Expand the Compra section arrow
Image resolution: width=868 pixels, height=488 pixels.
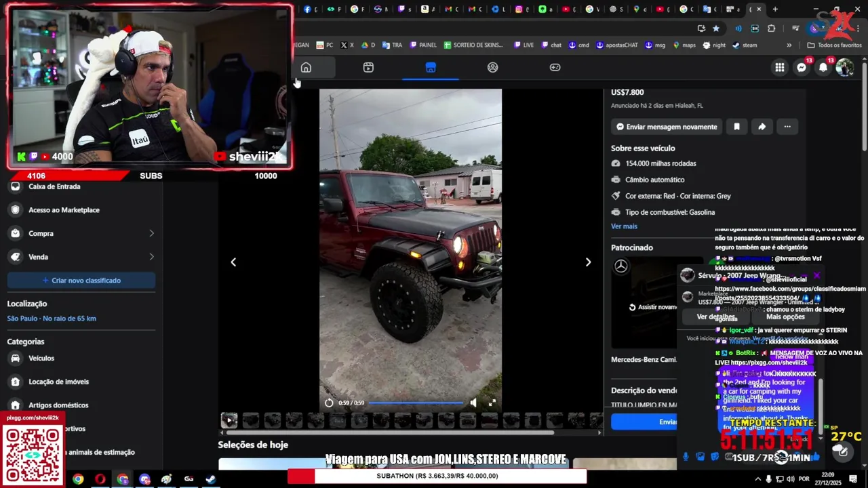click(x=151, y=233)
